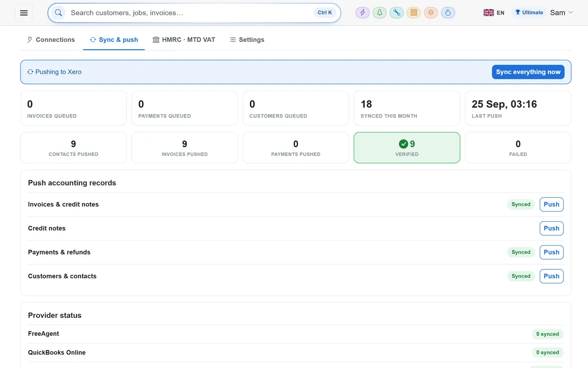Select the teal wrench icon
The width and height of the screenshot is (588, 368).
tap(396, 13)
